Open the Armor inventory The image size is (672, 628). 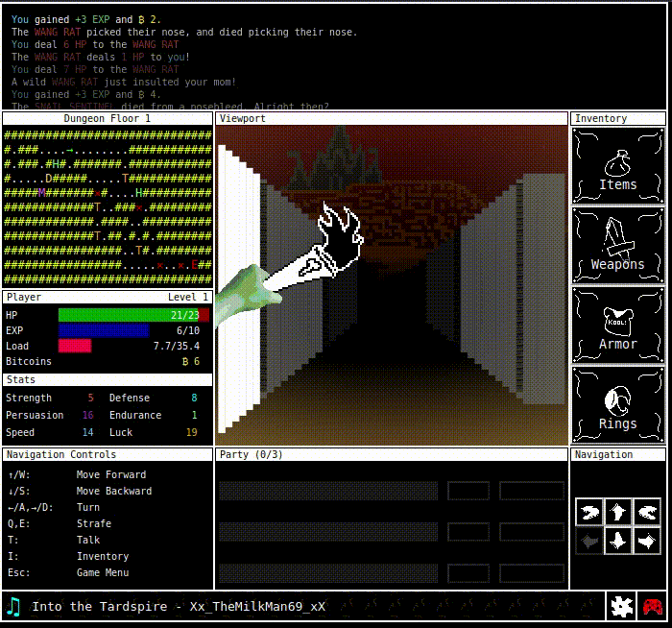(617, 325)
